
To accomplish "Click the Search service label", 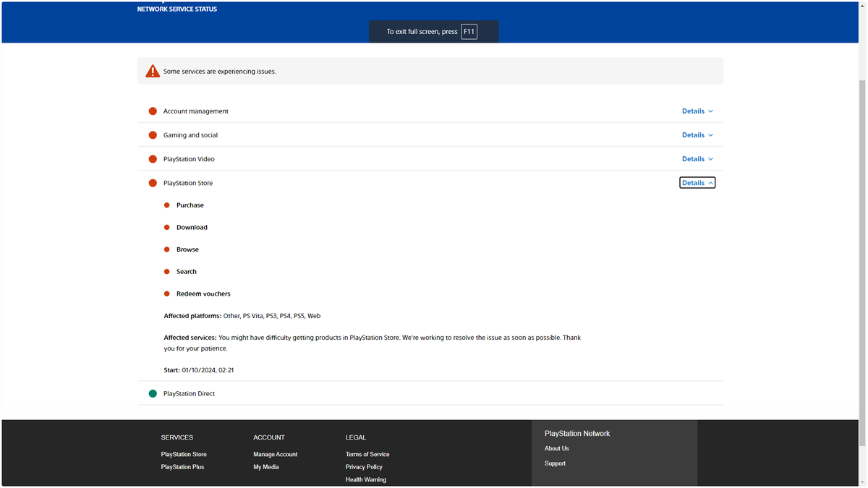I will (x=187, y=272).
